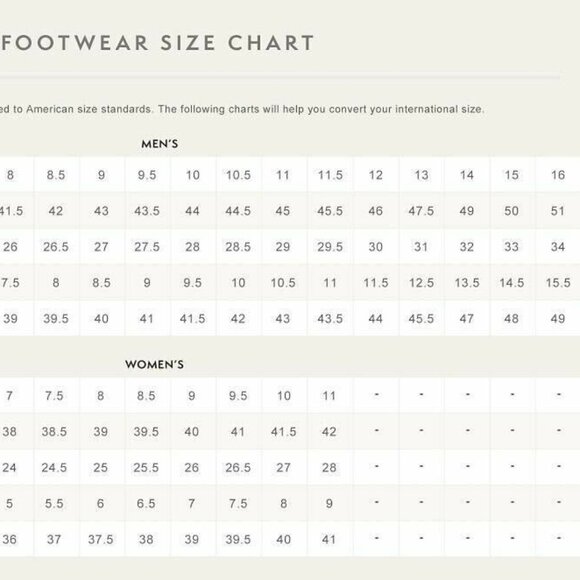
Task: Select the 13.5 cell in men's table
Action: pos(467,283)
